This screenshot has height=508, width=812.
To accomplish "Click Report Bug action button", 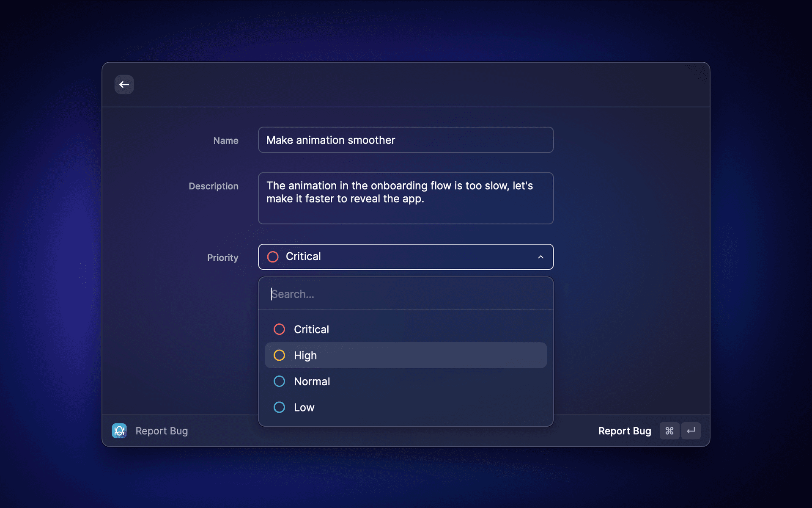I will 624,431.
